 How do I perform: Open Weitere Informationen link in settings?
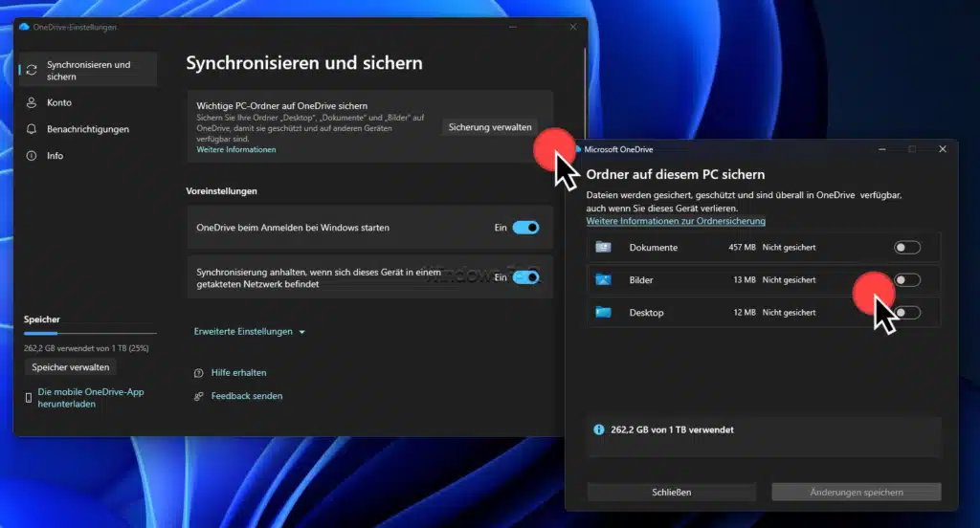pyautogui.click(x=236, y=149)
